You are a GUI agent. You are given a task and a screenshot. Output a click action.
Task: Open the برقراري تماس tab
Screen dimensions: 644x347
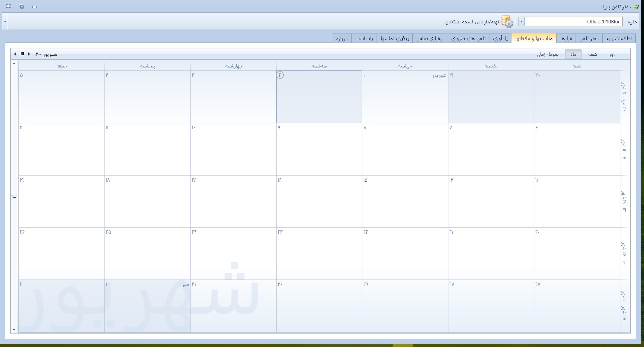[430, 38]
